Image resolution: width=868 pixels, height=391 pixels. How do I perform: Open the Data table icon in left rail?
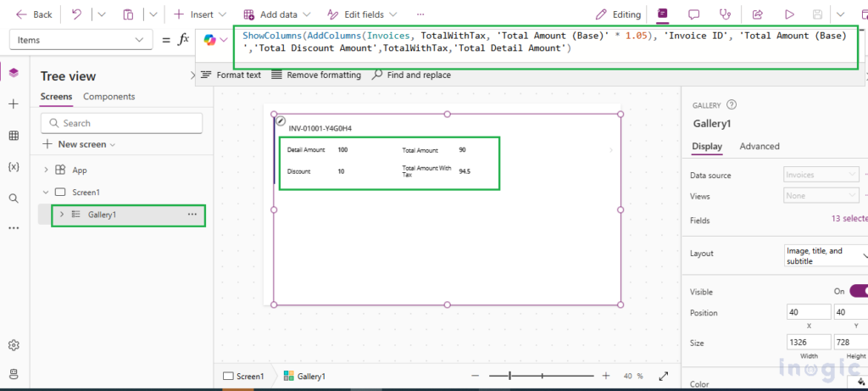coord(14,136)
